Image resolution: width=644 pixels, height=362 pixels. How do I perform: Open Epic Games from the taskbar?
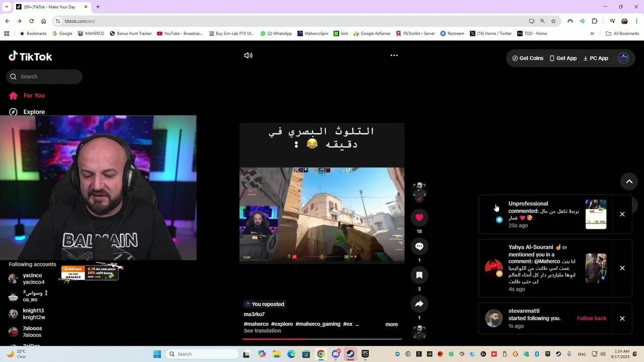[365, 354]
